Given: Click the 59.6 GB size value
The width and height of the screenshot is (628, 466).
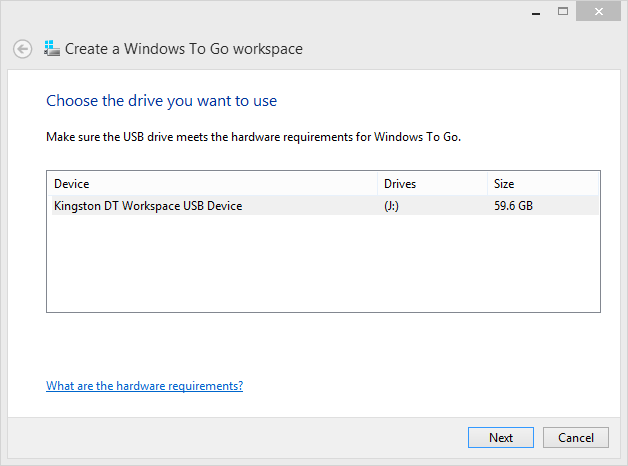Looking at the screenshot, I should (x=512, y=206).
